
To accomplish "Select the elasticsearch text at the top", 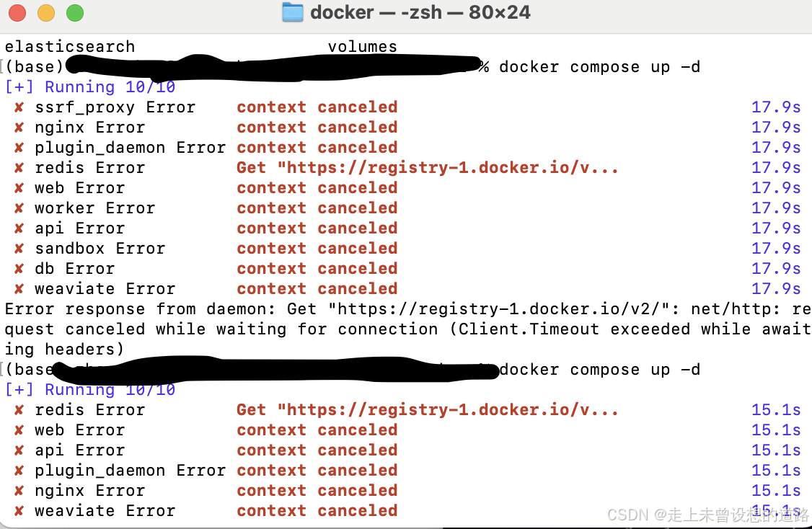I will pyautogui.click(x=69, y=46).
